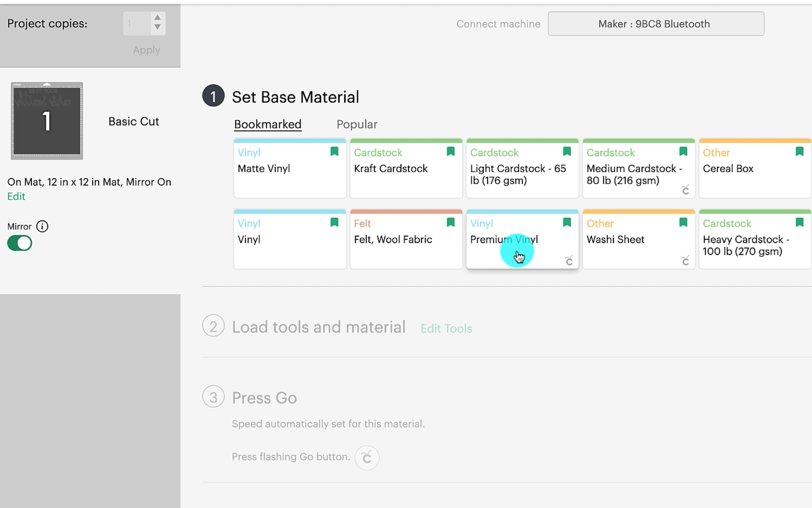This screenshot has height=508, width=812.
Task: Choose Premium Vinyl as base material
Action: coord(504,239)
